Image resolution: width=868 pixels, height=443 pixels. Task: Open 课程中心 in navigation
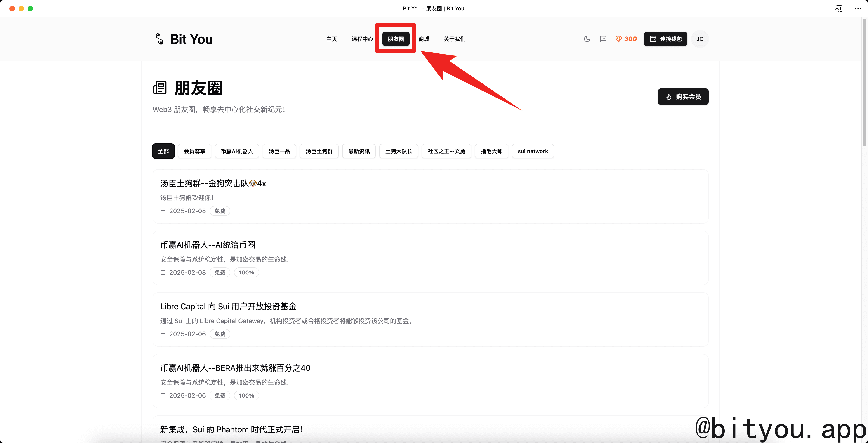362,39
